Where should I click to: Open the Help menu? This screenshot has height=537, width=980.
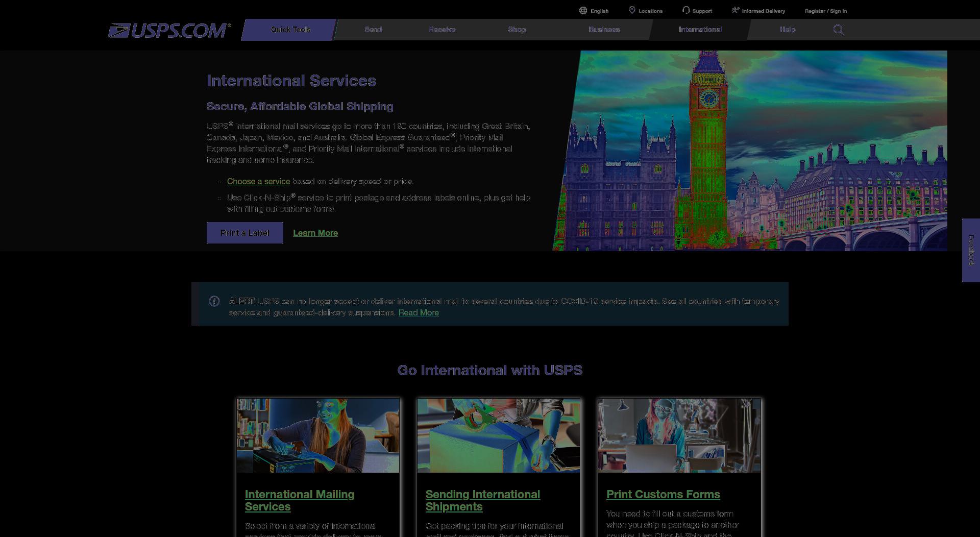pos(788,30)
